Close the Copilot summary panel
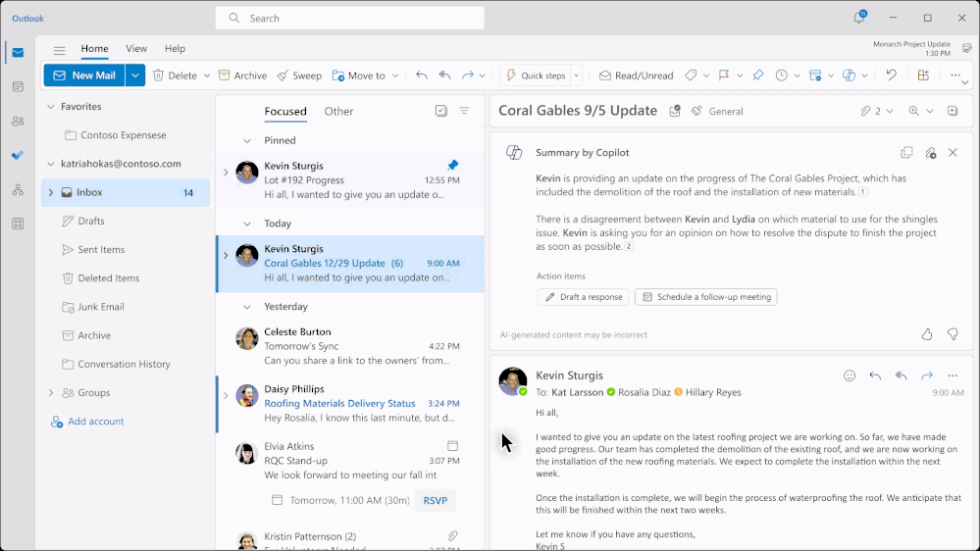Screen dimensions: 980x551 953,152
